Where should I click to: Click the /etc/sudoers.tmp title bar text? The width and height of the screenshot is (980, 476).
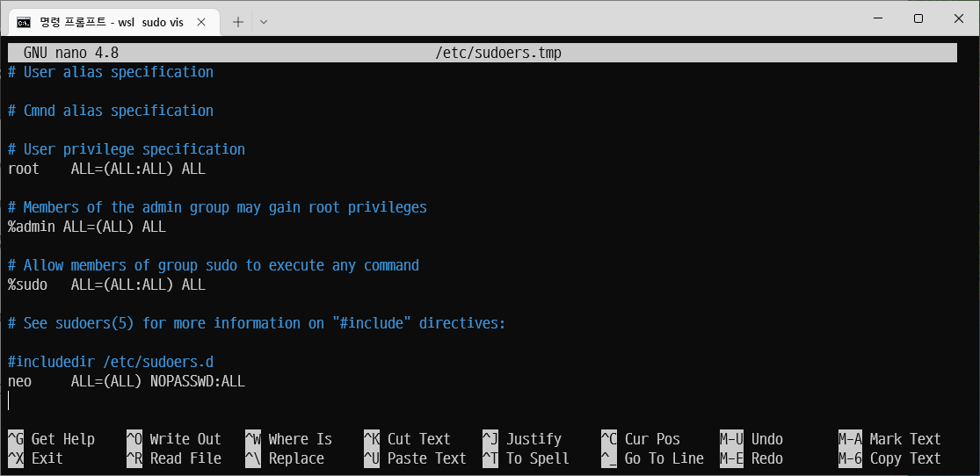coord(498,53)
